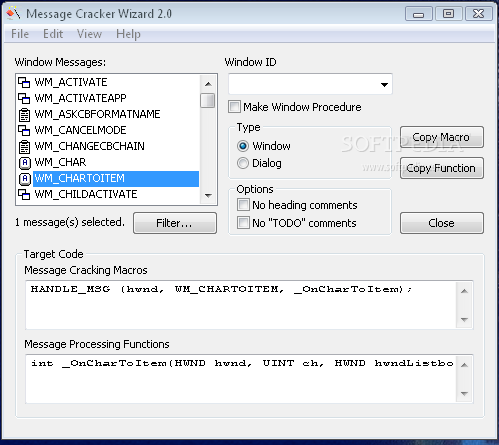The width and height of the screenshot is (499, 445).
Task: Open the View menu
Action: coord(89,34)
